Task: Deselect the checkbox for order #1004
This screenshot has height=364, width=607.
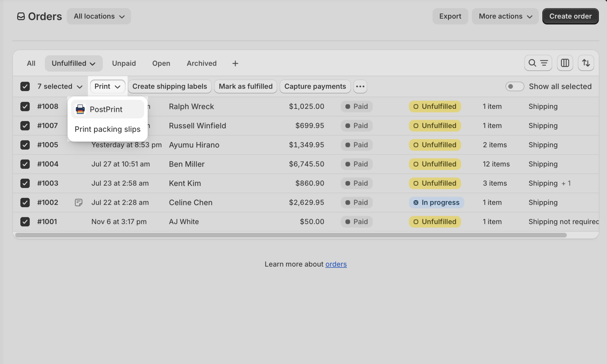Action: point(25,164)
